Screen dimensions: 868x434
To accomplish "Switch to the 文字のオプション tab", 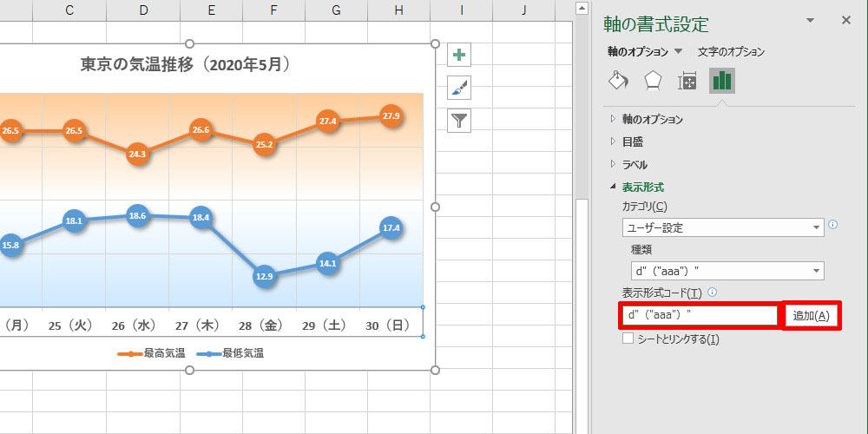I will pos(731,51).
